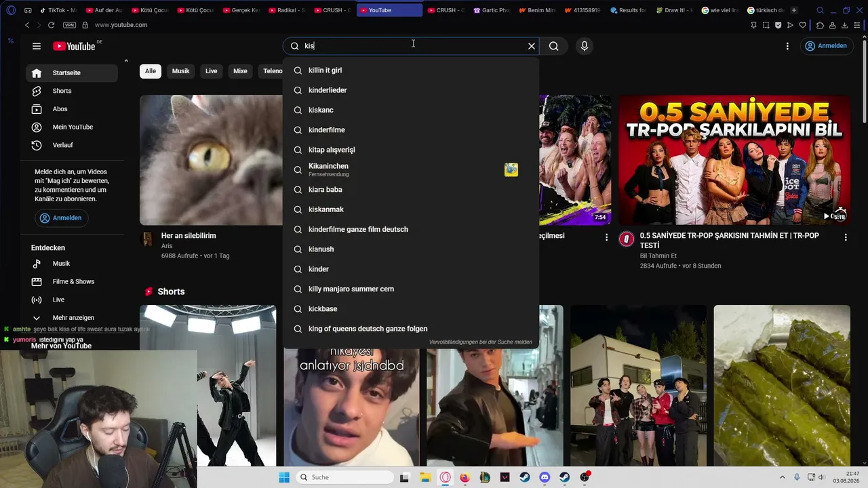Choose suggestion "killin it girl"

click(411, 70)
